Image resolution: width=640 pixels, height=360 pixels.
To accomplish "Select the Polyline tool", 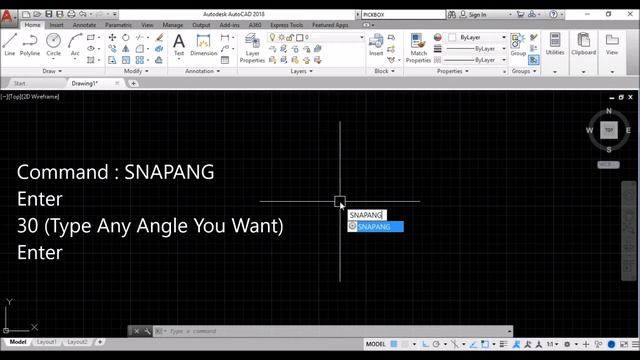I will (x=30, y=44).
